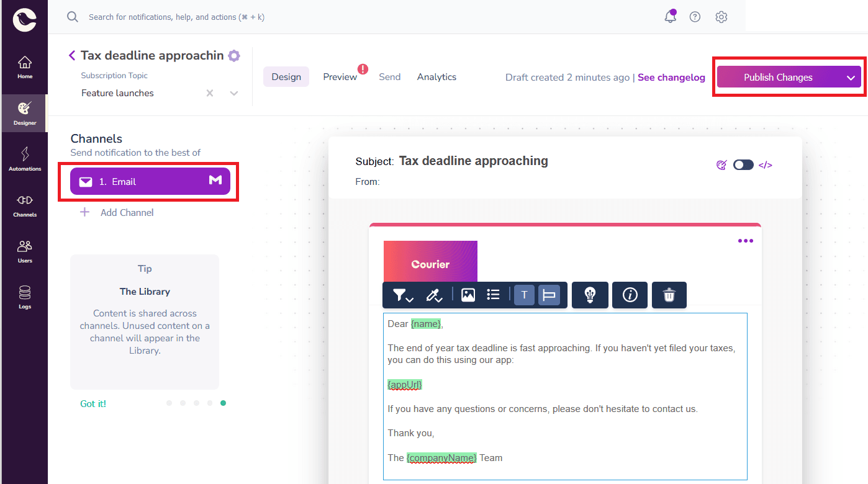Delete the text block with trash icon

pyautogui.click(x=669, y=295)
